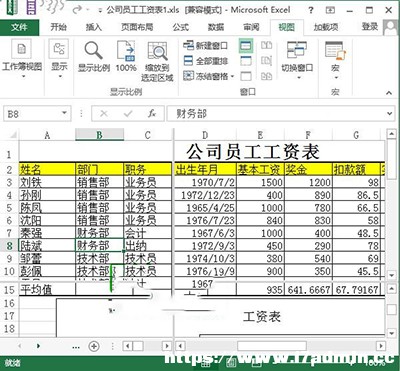Open the 宏 macros dropdown

click(336, 78)
